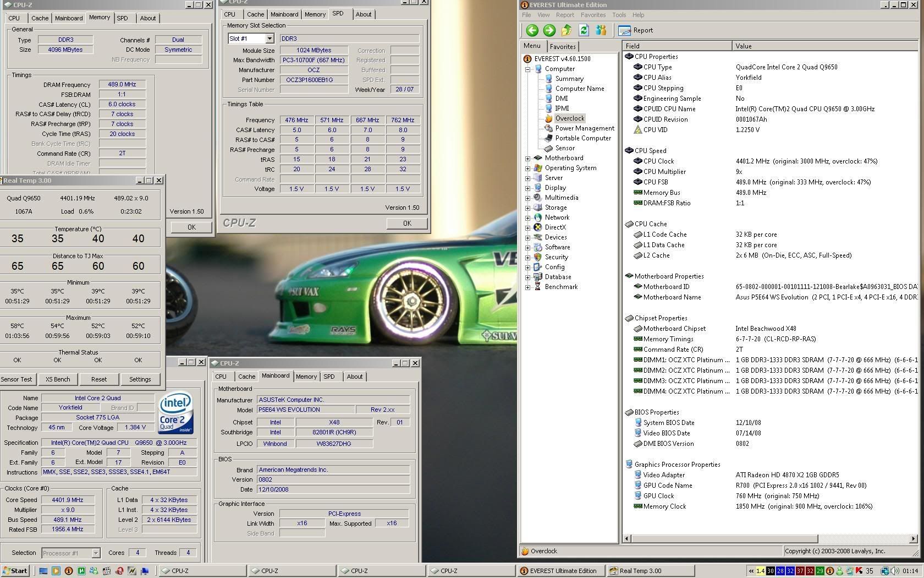
Task: Open messenger quick launch icon
Action: tap(94, 571)
